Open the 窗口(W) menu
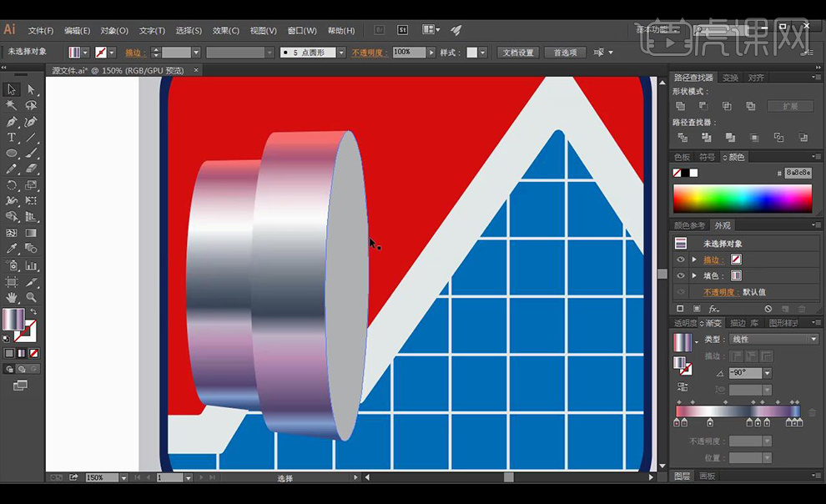 click(x=302, y=31)
